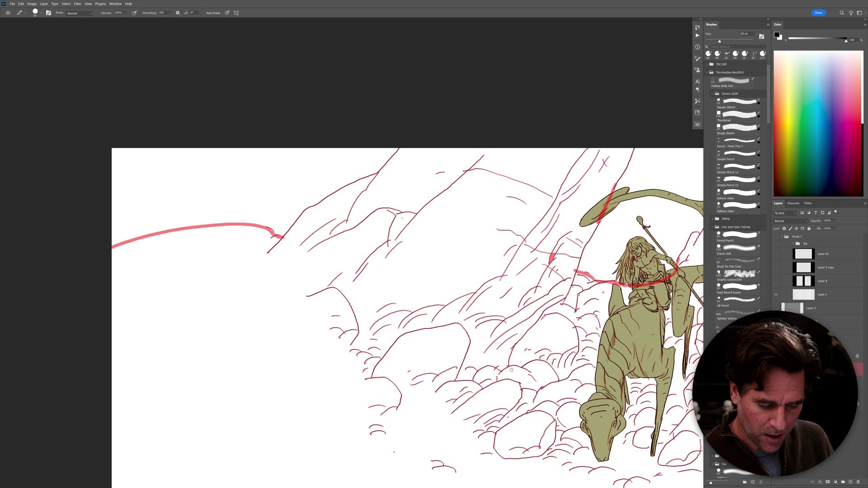Click the K slider handle in Color panel
Screen dimensions: 868x488
pos(846,41)
